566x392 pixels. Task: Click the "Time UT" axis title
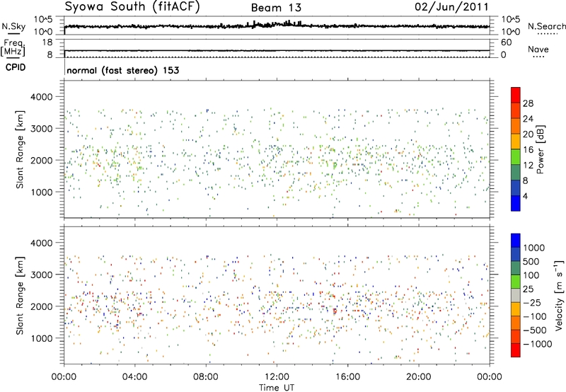(x=277, y=388)
